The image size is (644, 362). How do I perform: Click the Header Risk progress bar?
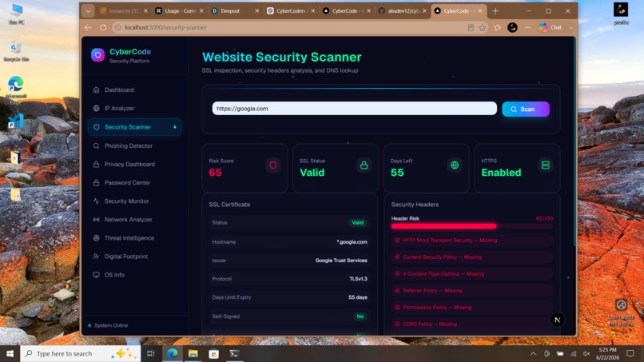click(x=472, y=226)
